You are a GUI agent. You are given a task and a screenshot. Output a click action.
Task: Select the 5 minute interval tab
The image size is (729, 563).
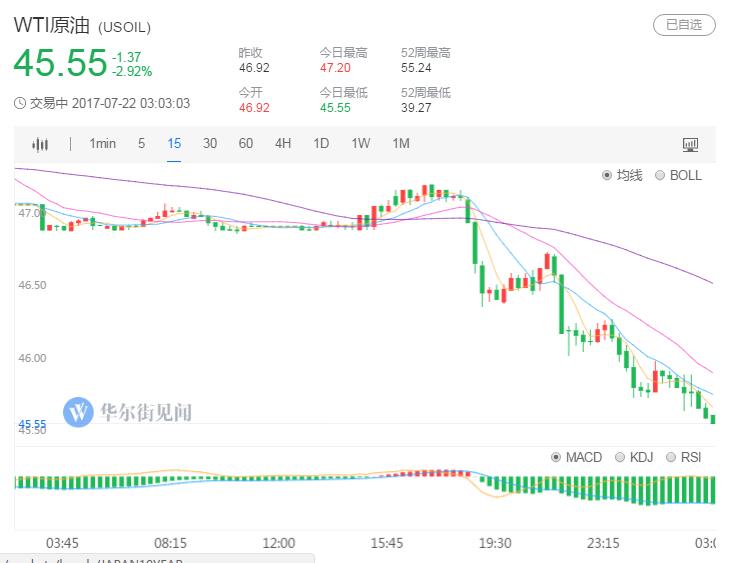click(142, 143)
